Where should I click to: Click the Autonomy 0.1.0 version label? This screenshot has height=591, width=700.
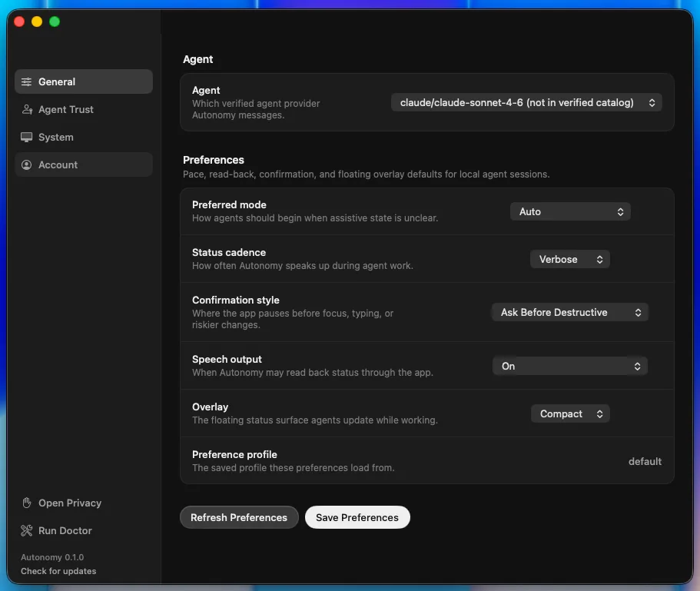pyautogui.click(x=52, y=557)
